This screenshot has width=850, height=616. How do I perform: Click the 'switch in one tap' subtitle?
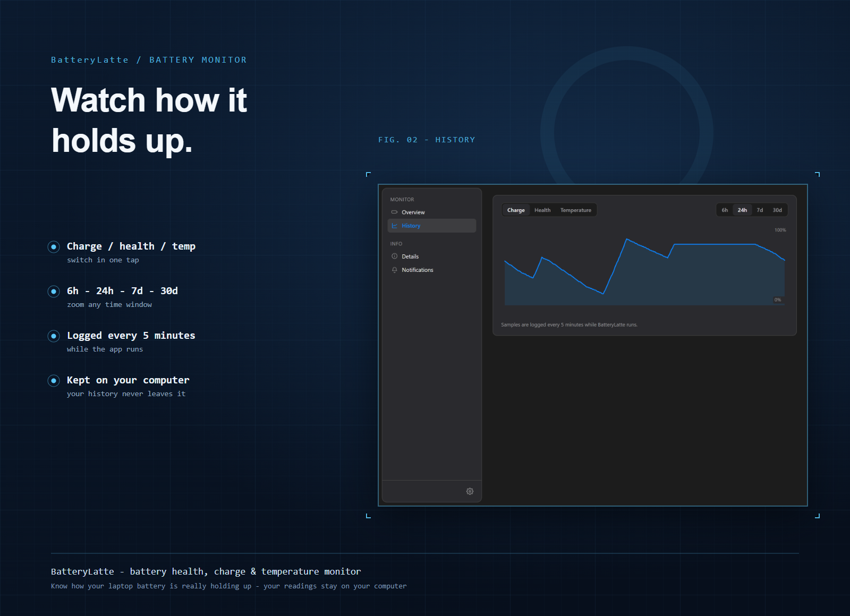103,260
